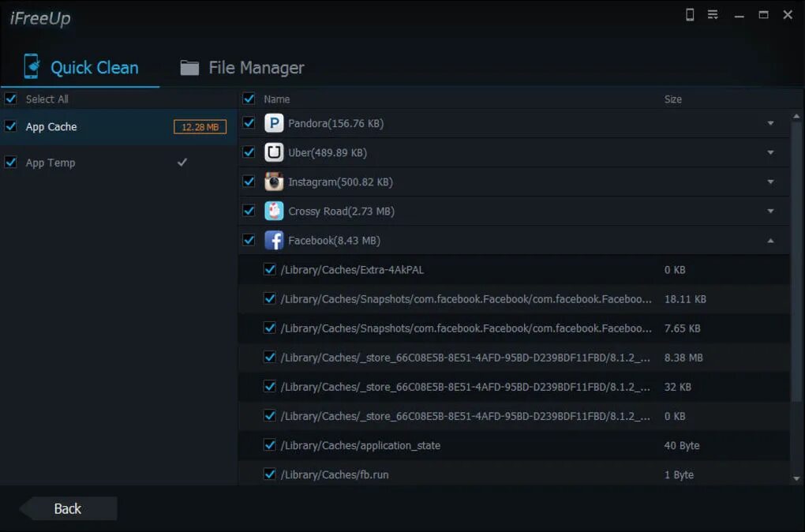Uncheck the 8.38 MB store file checkbox

270,358
